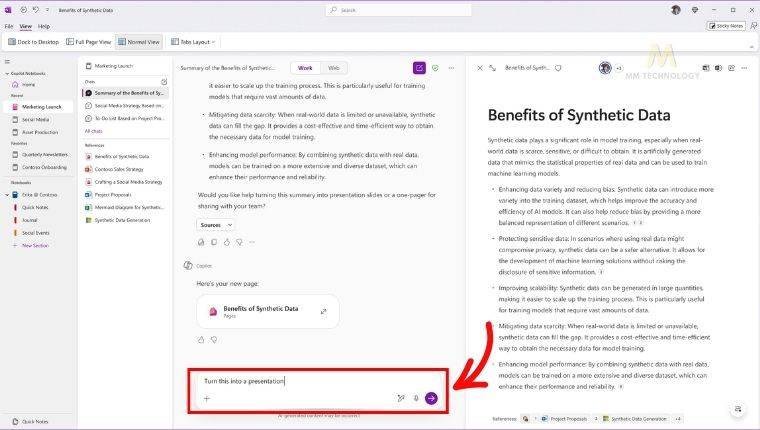Click the navigate back icon in title bar

tap(23, 10)
